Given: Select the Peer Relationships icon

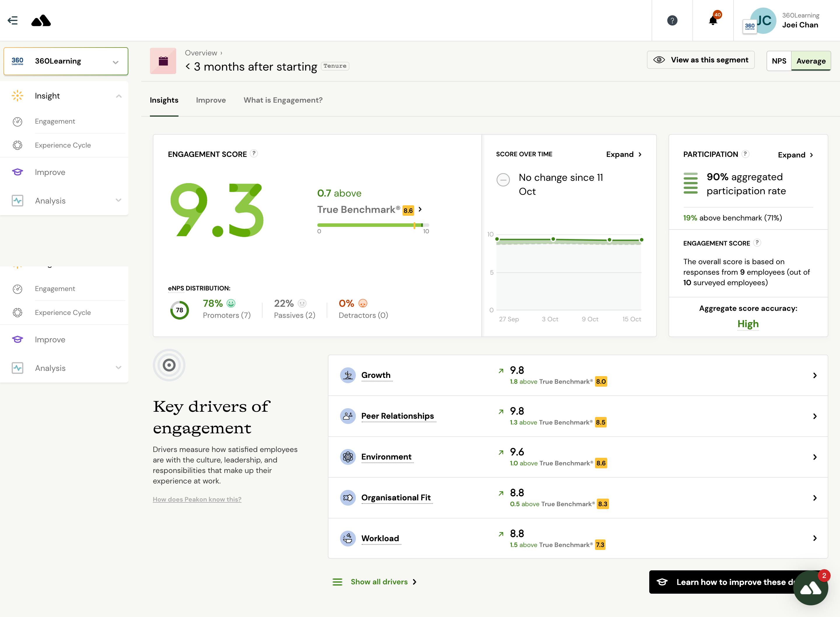Looking at the screenshot, I should (347, 416).
